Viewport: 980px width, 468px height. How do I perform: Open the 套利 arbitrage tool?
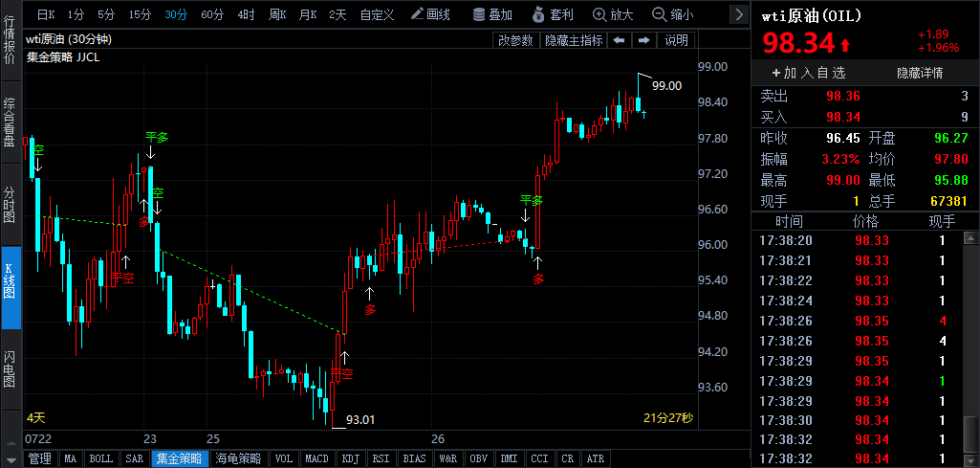(x=552, y=14)
